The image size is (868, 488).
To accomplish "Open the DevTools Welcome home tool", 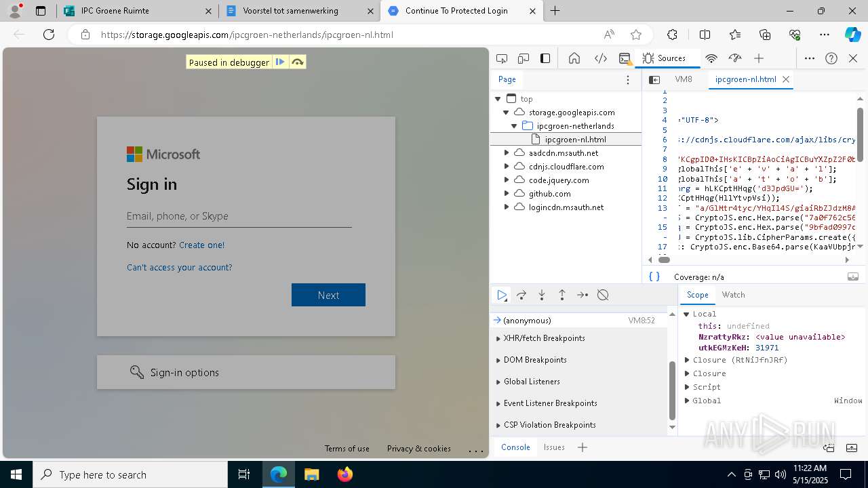I will tap(574, 58).
